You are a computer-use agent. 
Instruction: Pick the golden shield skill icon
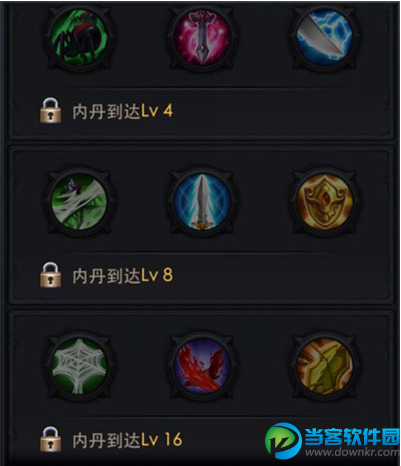tap(324, 201)
